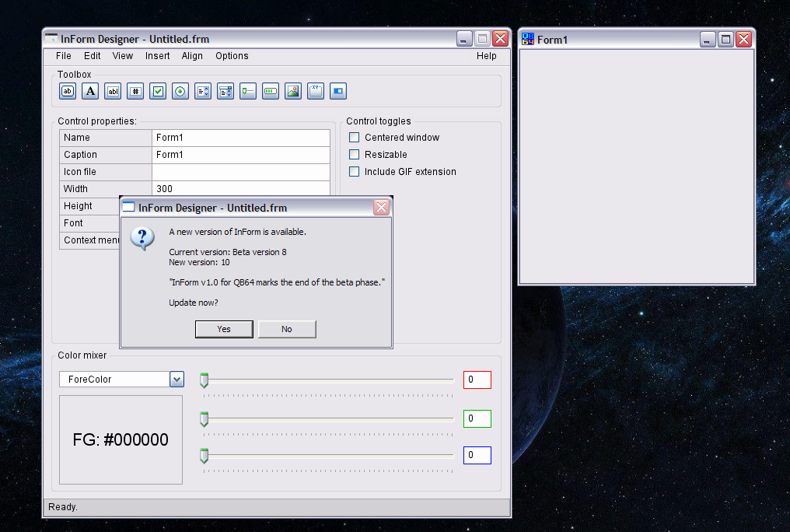Click the question mark icon in update dialog

click(x=142, y=238)
